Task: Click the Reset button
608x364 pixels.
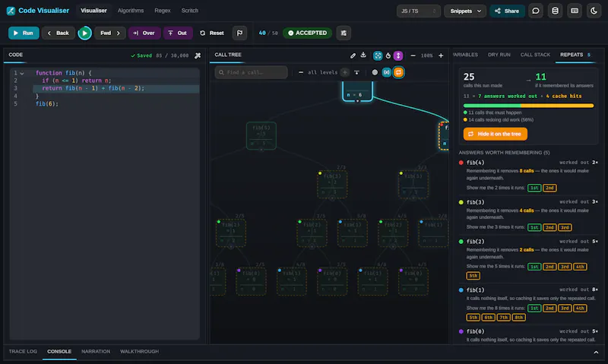Action: coord(212,33)
